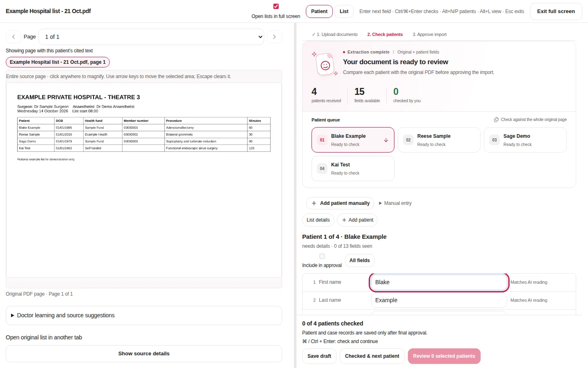Click Checked & next patient button
Viewport: 588px width, 368px height.
click(x=372, y=356)
